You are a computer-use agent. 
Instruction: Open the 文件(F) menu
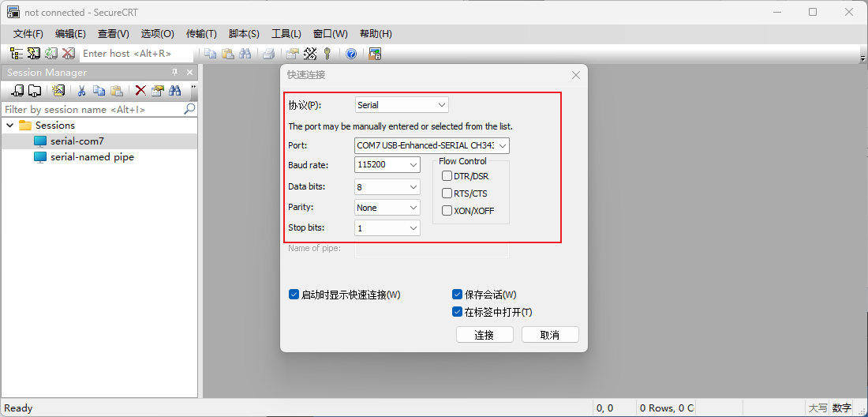(28, 34)
